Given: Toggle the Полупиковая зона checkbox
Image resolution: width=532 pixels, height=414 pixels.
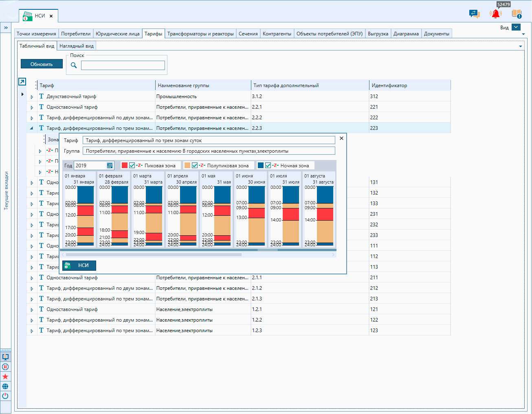Looking at the screenshot, I should [195, 166].
